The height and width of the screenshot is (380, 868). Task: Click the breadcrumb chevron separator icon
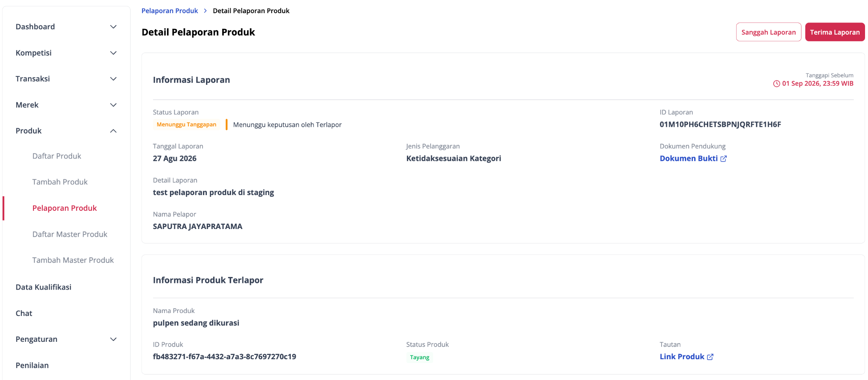(x=206, y=11)
